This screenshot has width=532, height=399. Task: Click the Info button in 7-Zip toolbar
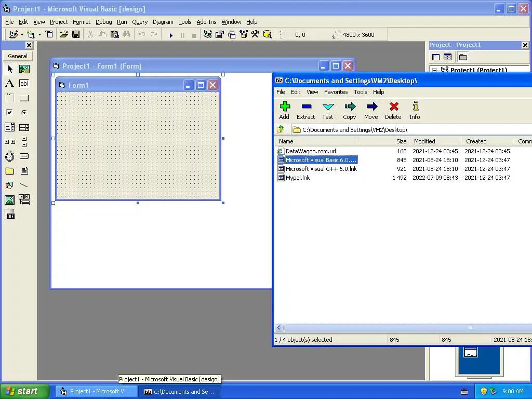coord(415,111)
